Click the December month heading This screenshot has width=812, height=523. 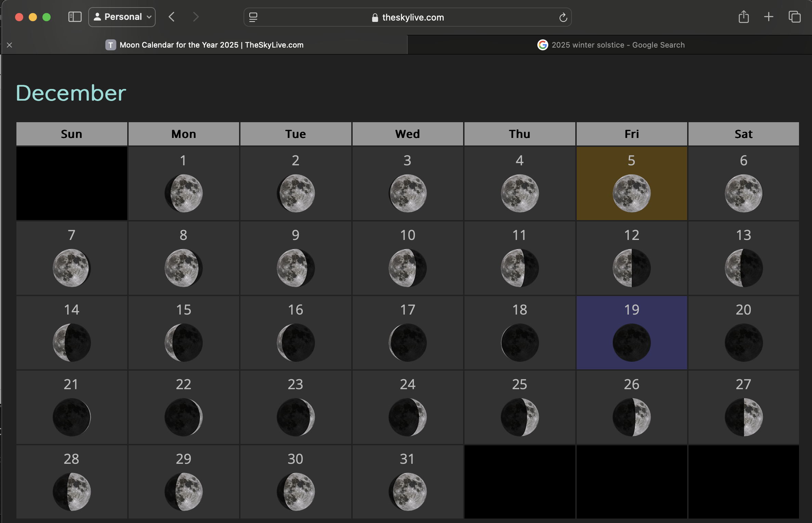[x=71, y=93]
